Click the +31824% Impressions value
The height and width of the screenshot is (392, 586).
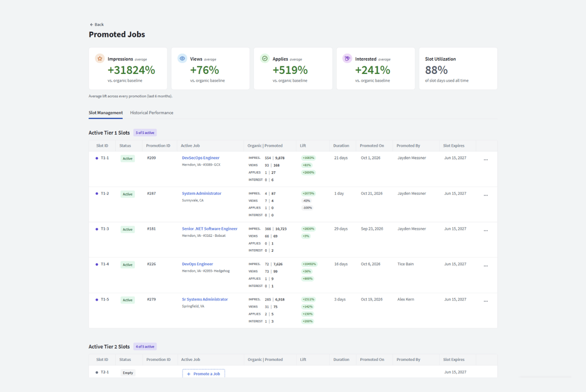[x=131, y=70]
